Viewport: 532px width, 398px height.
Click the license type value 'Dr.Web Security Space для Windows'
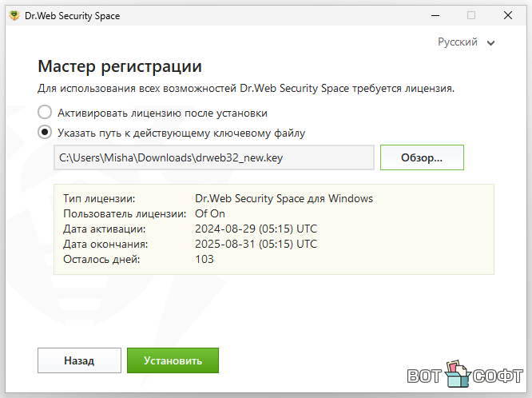pos(284,198)
